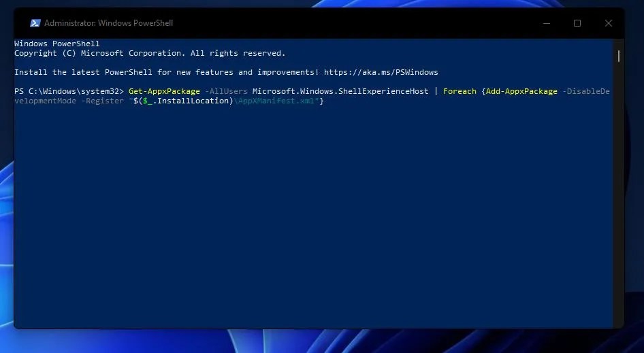Click the -Register parameter text
The height and width of the screenshot is (353, 644).
[102, 101]
